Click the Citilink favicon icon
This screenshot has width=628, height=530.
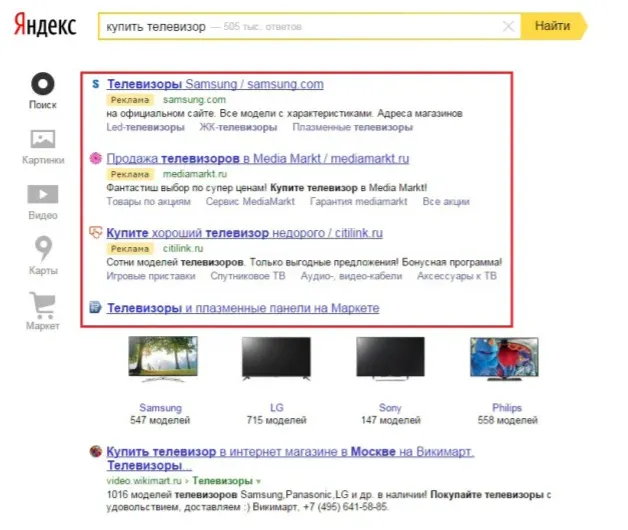tap(95, 232)
